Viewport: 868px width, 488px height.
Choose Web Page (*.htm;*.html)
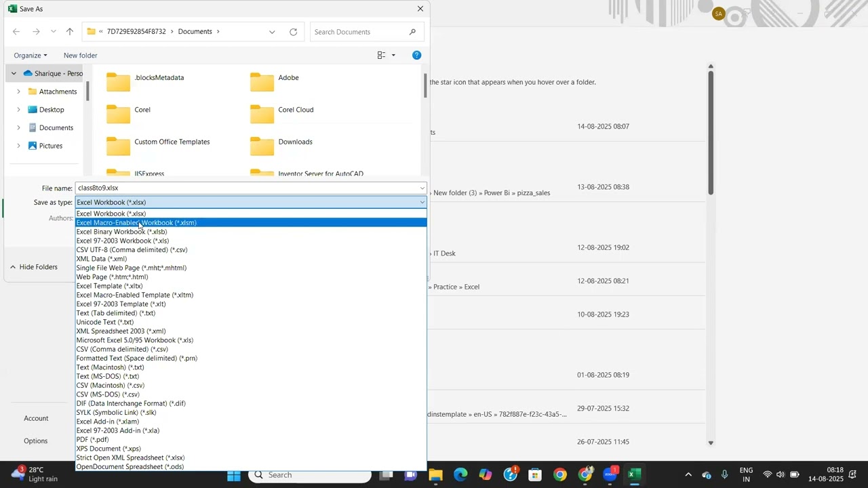point(251,277)
